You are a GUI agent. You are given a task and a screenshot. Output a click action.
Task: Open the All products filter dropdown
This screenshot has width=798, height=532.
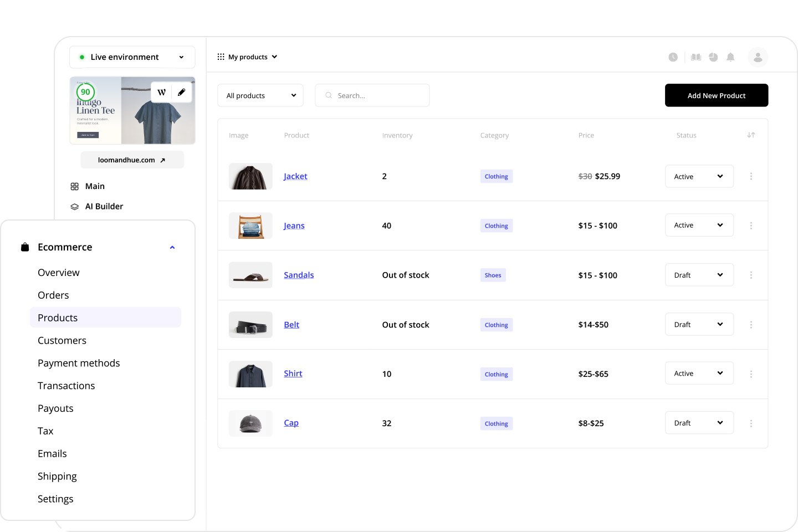pos(260,95)
